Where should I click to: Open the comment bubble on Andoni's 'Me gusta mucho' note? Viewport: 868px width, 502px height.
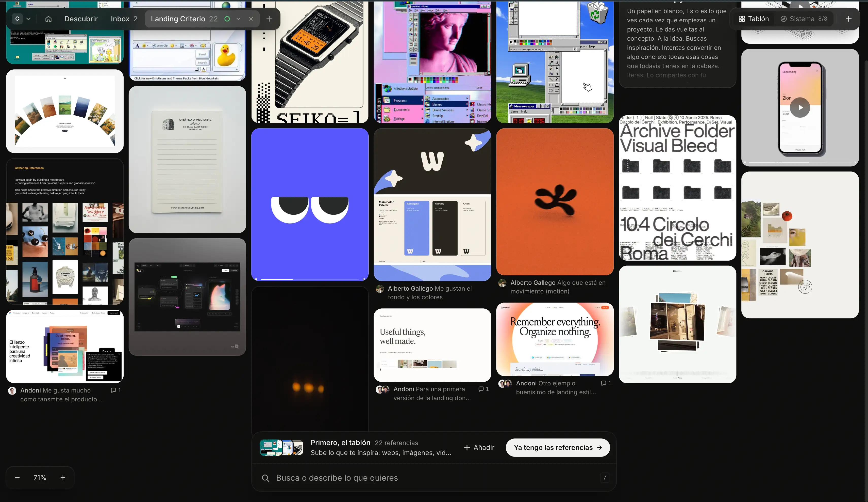coord(116,390)
